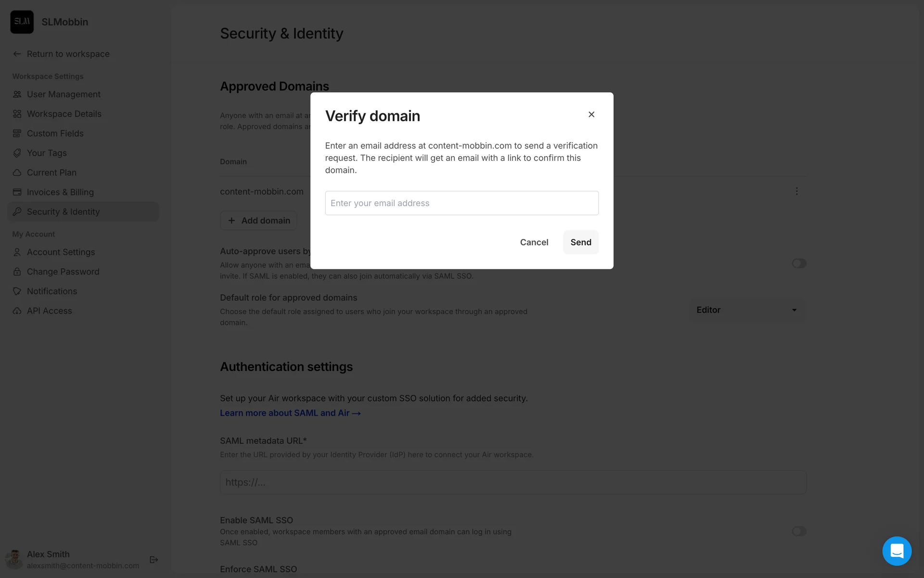Click the Invoices & Billing card icon
This screenshot has width=924, height=578.
tap(17, 192)
